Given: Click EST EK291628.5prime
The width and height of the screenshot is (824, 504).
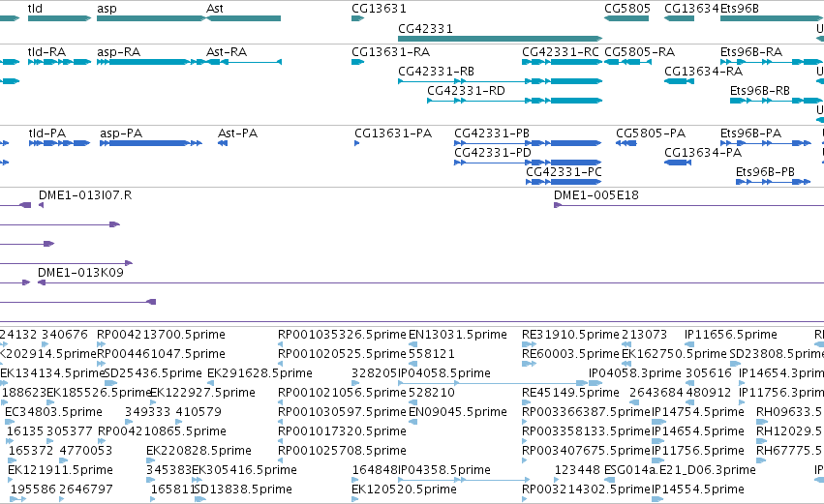Looking at the screenshot, I should pyautogui.click(x=259, y=373).
